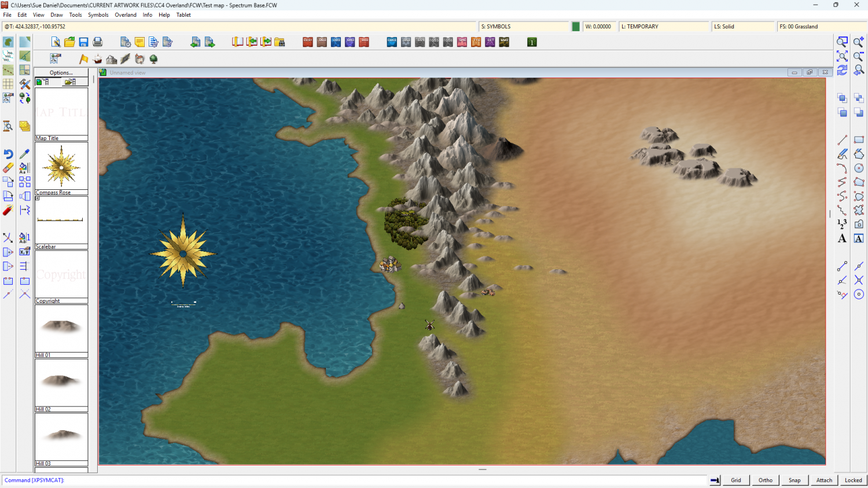Click the Save file toolbar icon
868x488 pixels.
point(83,42)
